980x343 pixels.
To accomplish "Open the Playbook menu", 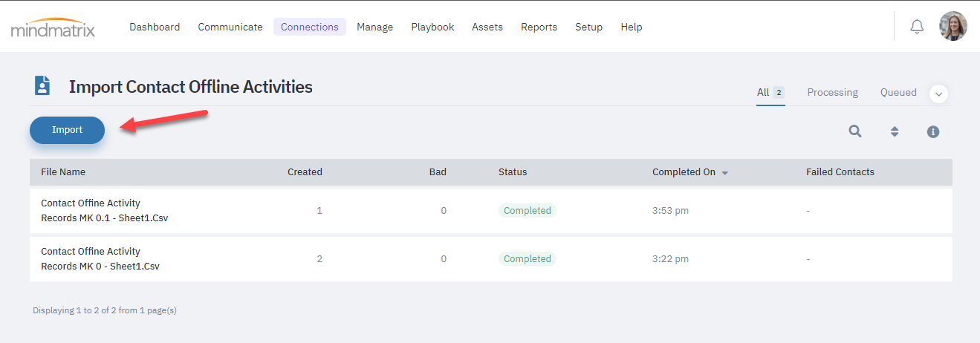I will coord(432,27).
